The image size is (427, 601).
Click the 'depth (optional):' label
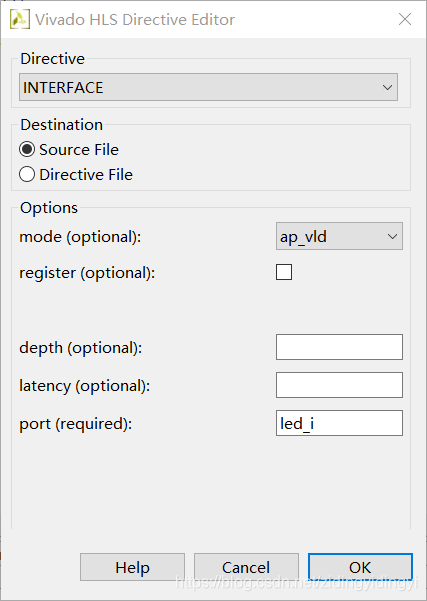(80, 348)
